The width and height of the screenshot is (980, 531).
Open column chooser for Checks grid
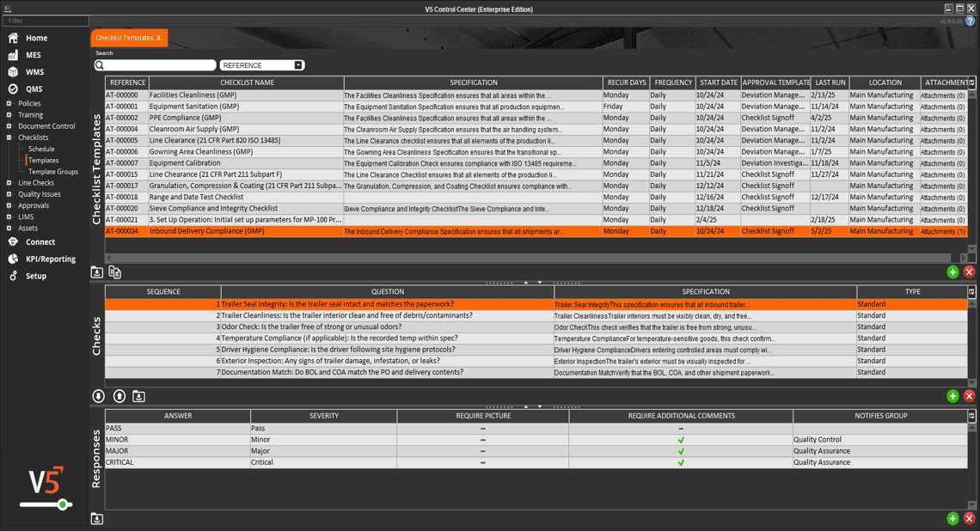[x=972, y=292]
